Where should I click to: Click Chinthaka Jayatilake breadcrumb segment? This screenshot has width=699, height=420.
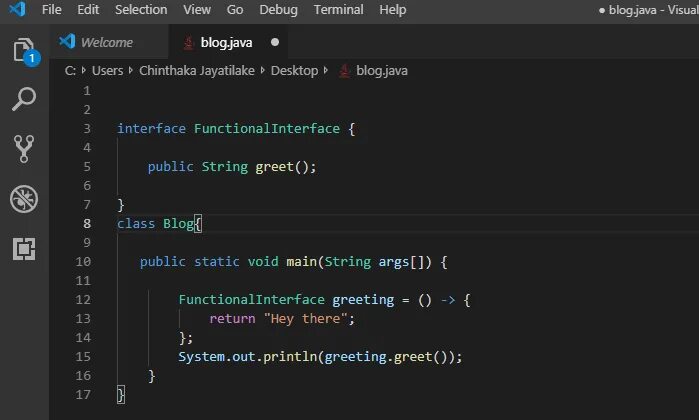[x=197, y=70]
